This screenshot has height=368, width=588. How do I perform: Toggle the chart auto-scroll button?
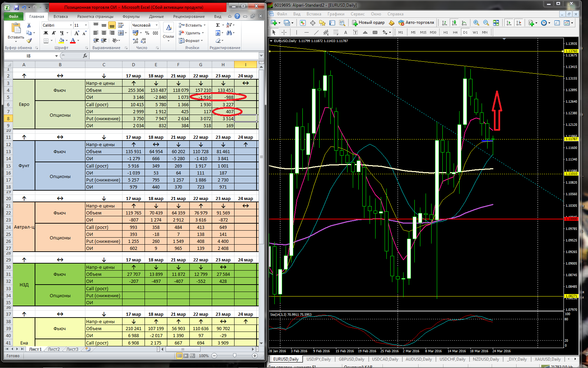[x=509, y=23]
